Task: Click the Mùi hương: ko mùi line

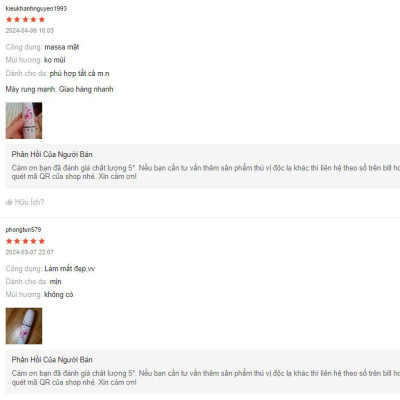Action: click(35, 60)
